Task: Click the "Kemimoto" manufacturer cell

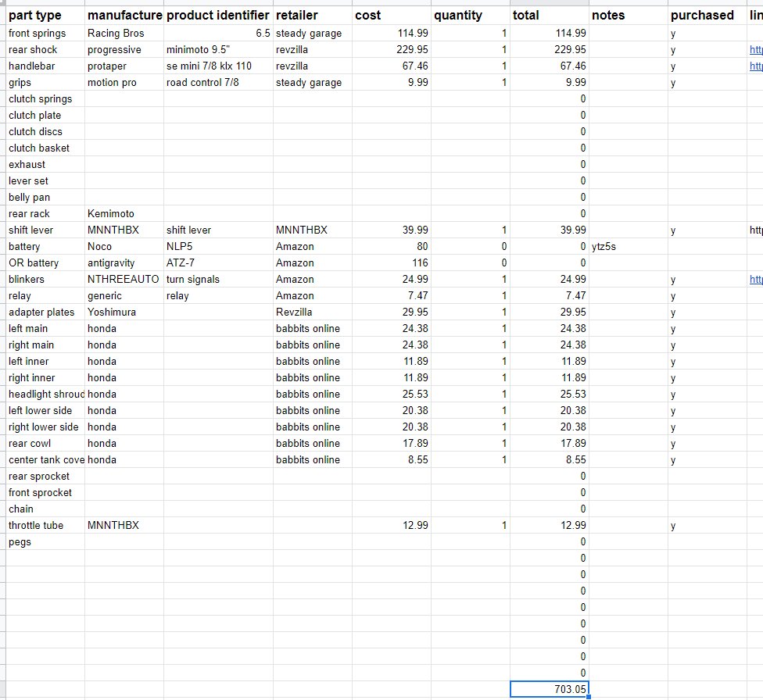Action: tap(124, 213)
